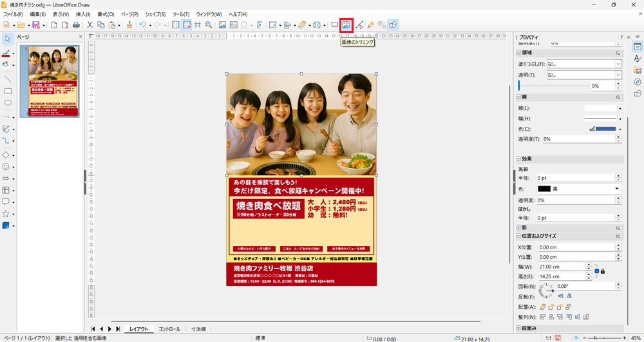The image size is (644, 342).
Task: Adjust the area transparency slider
Action: 554,86
